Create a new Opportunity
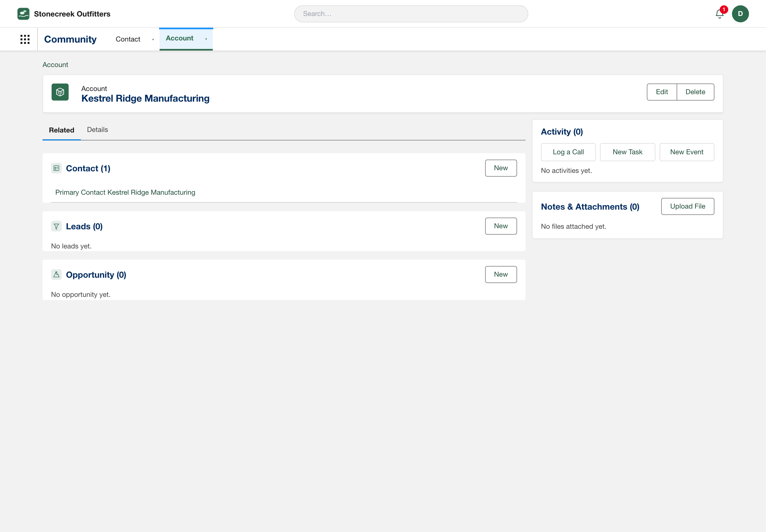The image size is (766, 532). tap(501, 274)
